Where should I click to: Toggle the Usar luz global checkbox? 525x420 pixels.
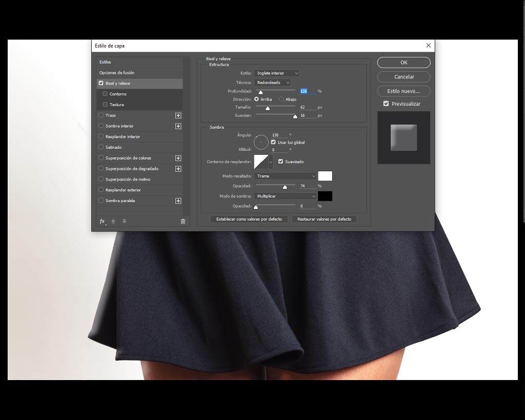tap(273, 143)
